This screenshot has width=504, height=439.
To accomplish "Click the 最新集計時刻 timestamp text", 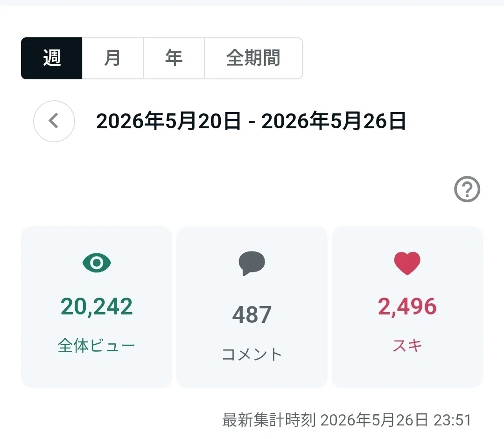I will tap(347, 420).
